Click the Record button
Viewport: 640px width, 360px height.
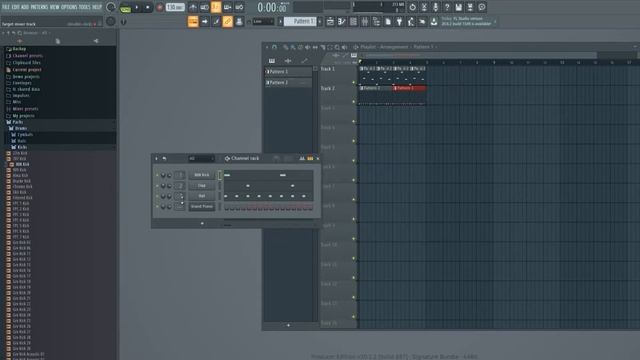(160, 7)
